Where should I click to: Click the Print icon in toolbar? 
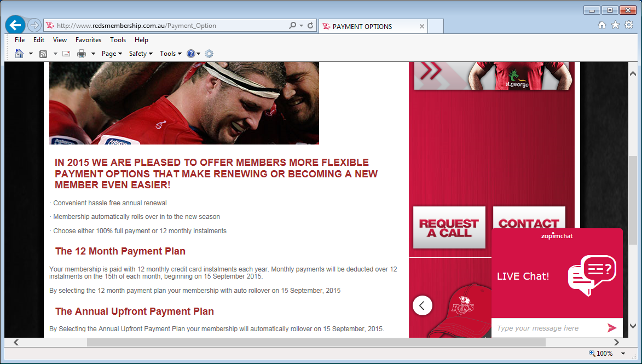coord(82,54)
